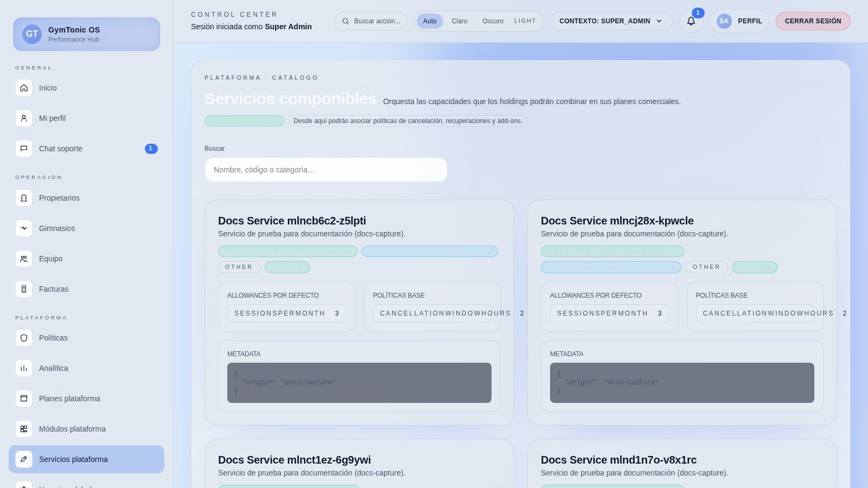Expand the CONTEXTO: SUPER_ADMIN dropdown
The image size is (868, 488).
(x=611, y=21)
